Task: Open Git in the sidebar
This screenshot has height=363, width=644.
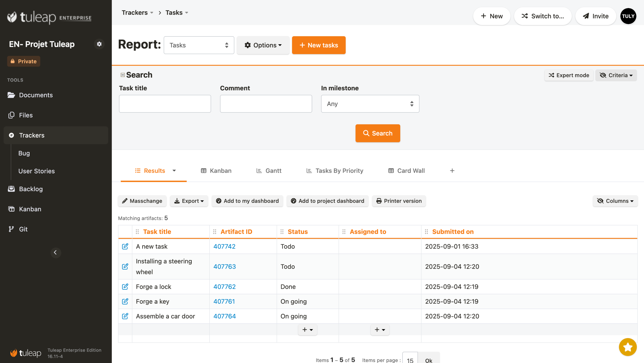Action: tap(23, 229)
